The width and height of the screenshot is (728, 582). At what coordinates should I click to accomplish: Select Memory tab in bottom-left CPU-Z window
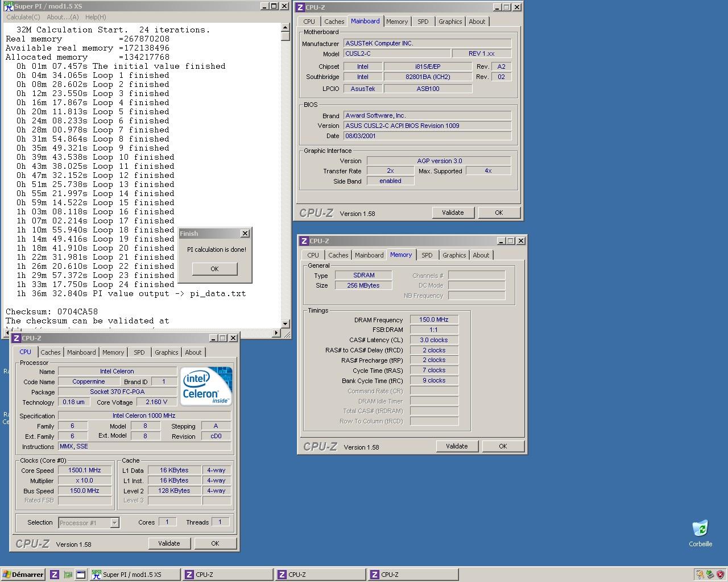click(x=113, y=352)
